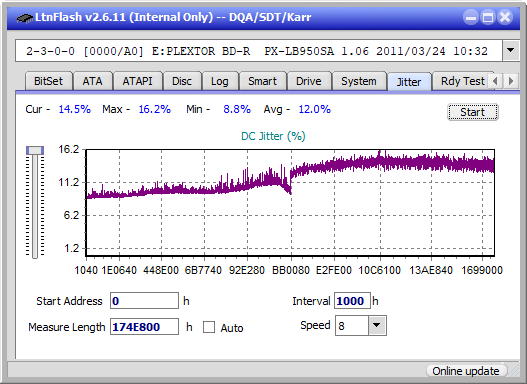The width and height of the screenshot is (527, 384).
Task: Open the drive selection dropdown arrow
Action: (x=511, y=51)
